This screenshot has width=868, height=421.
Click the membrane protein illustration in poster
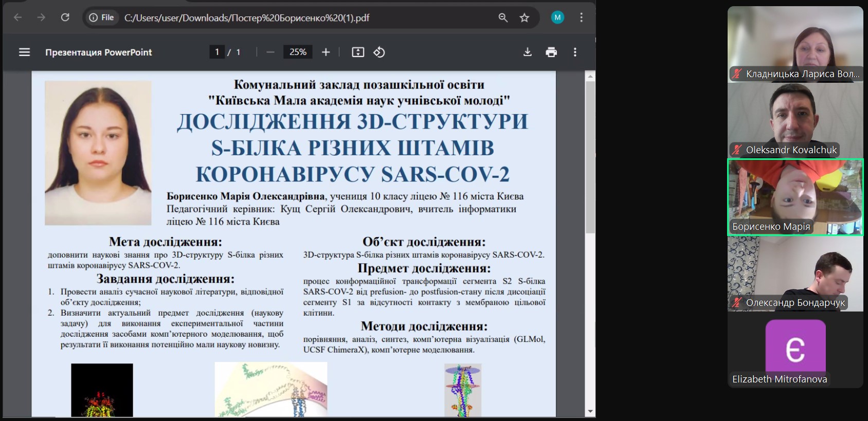pyautogui.click(x=271, y=389)
